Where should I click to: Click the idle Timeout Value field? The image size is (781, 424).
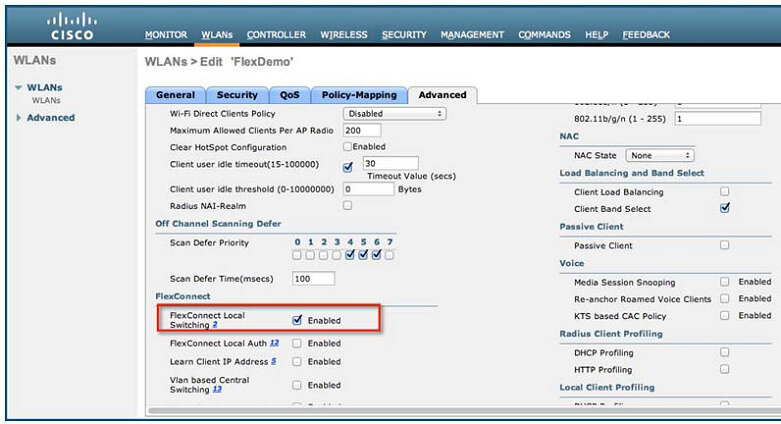390,163
